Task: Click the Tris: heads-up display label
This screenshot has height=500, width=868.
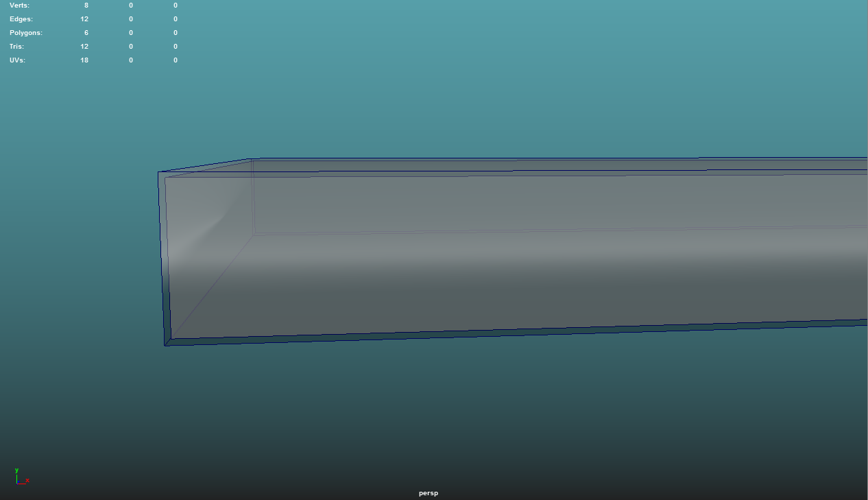Action: pyautogui.click(x=17, y=47)
